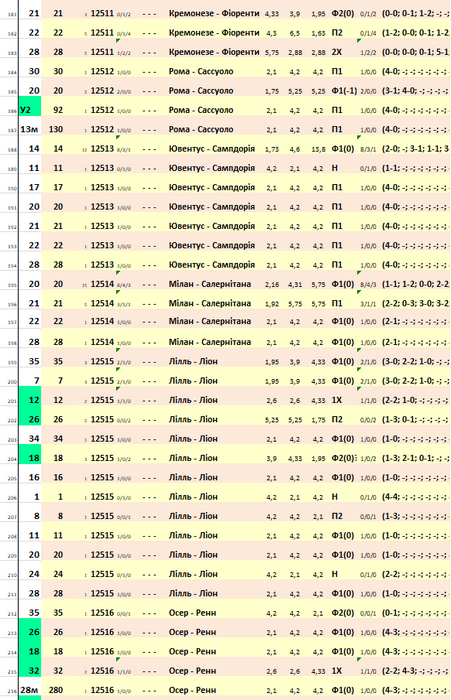Click the score cell starting (0-1;

click(x=415, y=612)
